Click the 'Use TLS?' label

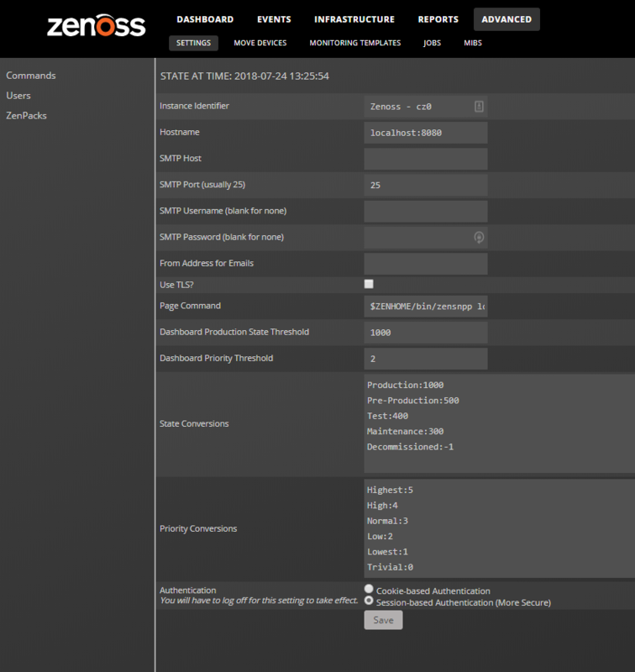(x=176, y=285)
